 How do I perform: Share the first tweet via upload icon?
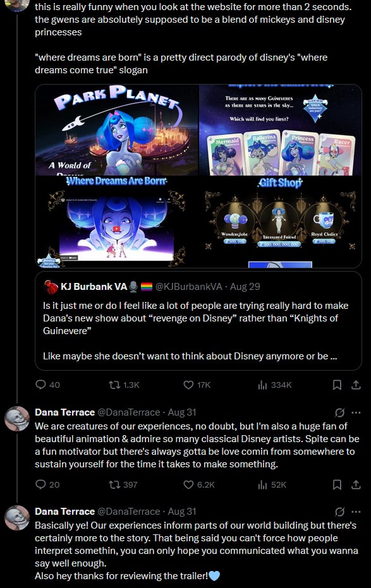coord(356,385)
